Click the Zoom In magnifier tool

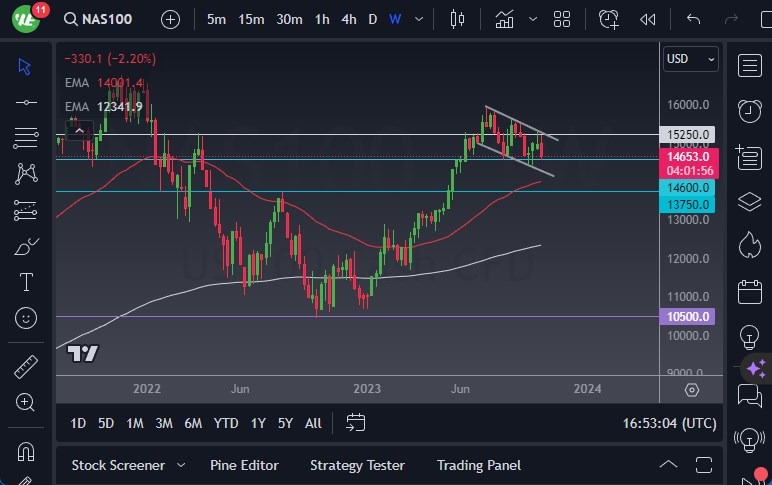point(26,402)
